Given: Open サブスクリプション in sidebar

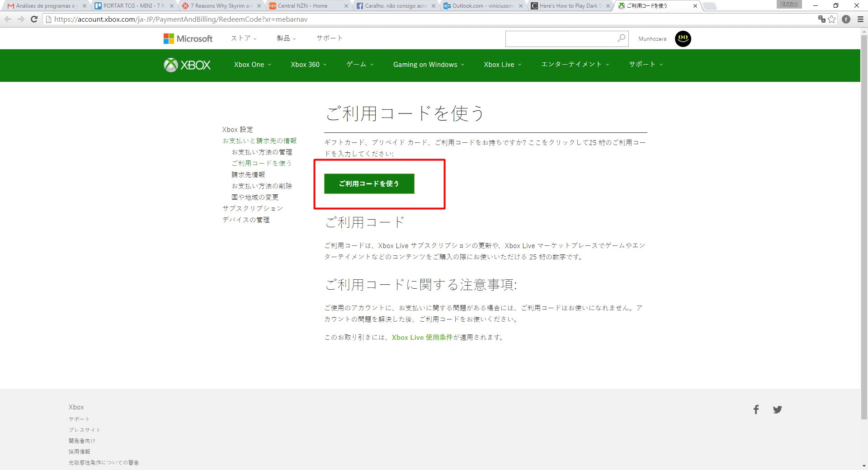Looking at the screenshot, I should [253, 208].
